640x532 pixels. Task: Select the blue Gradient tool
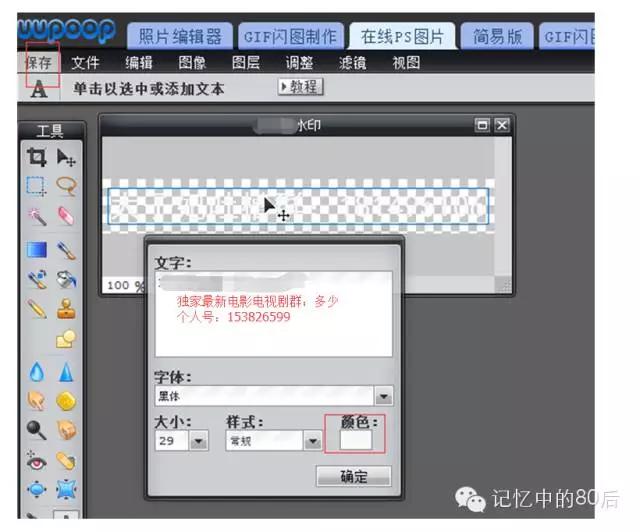click(37, 249)
